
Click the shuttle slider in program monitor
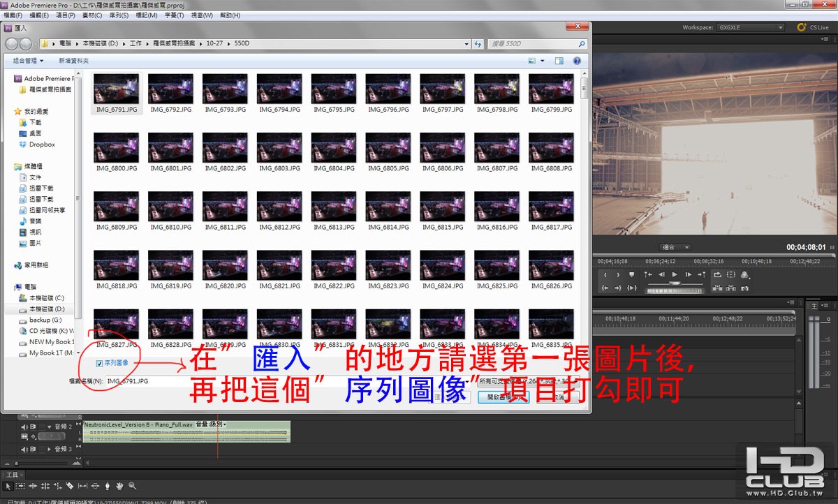point(675,283)
